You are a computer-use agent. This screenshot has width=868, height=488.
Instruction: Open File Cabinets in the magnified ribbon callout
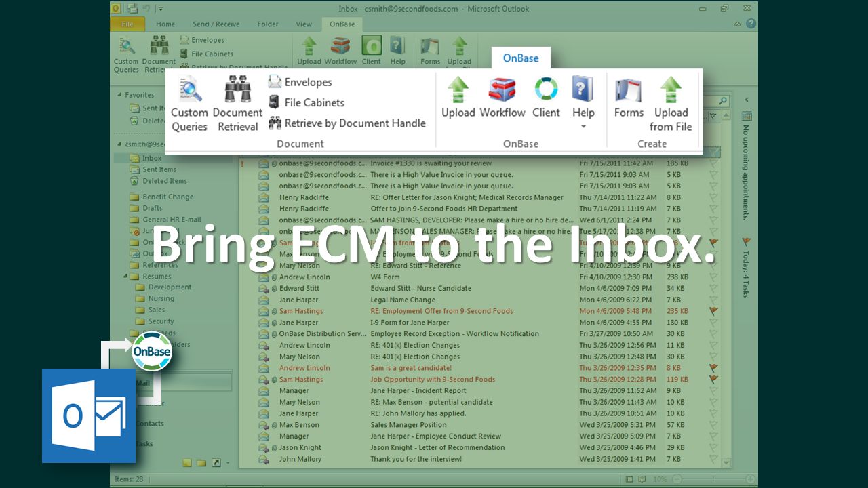(x=306, y=102)
